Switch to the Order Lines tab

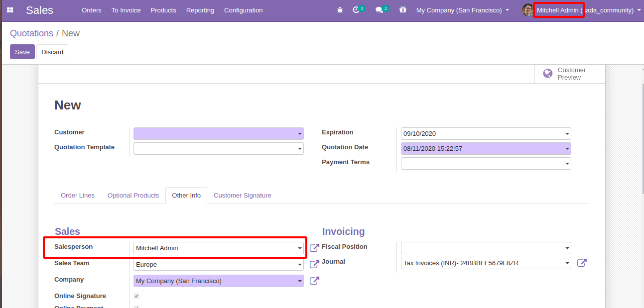point(78,196)
